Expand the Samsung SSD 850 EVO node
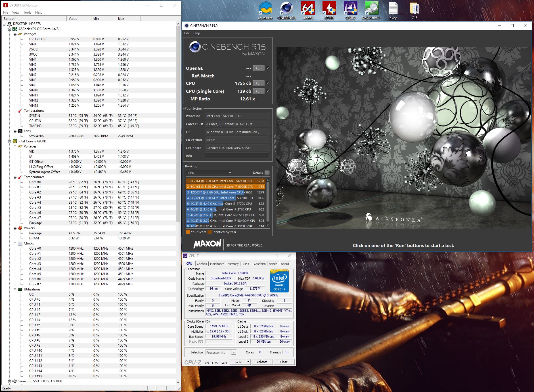Image resolution: width=534 pixels, height=392 pixels. 10,381
